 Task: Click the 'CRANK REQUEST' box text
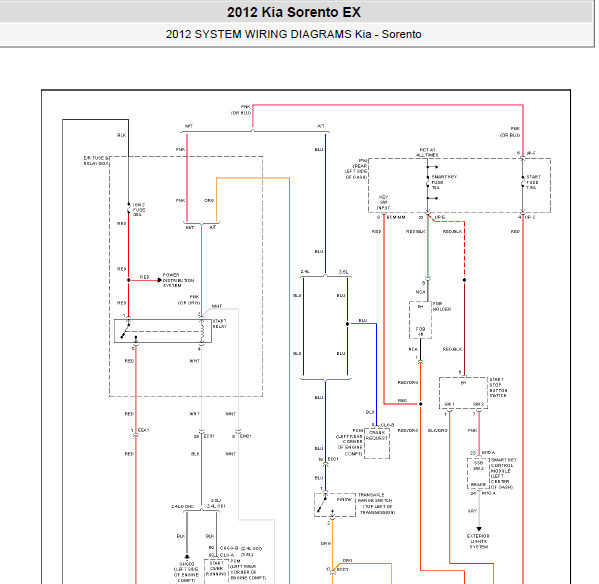point(377,435)
